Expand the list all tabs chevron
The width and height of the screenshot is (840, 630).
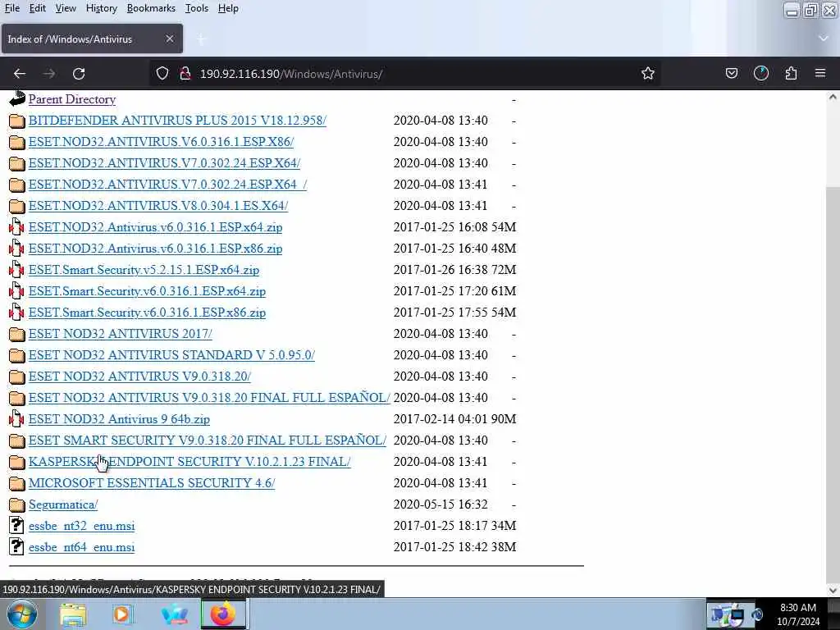[824, 39]
